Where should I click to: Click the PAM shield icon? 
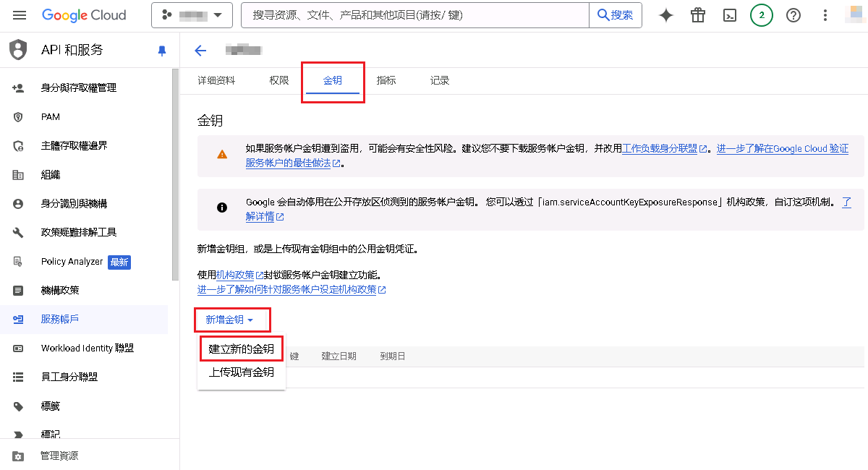pos(18,116)
